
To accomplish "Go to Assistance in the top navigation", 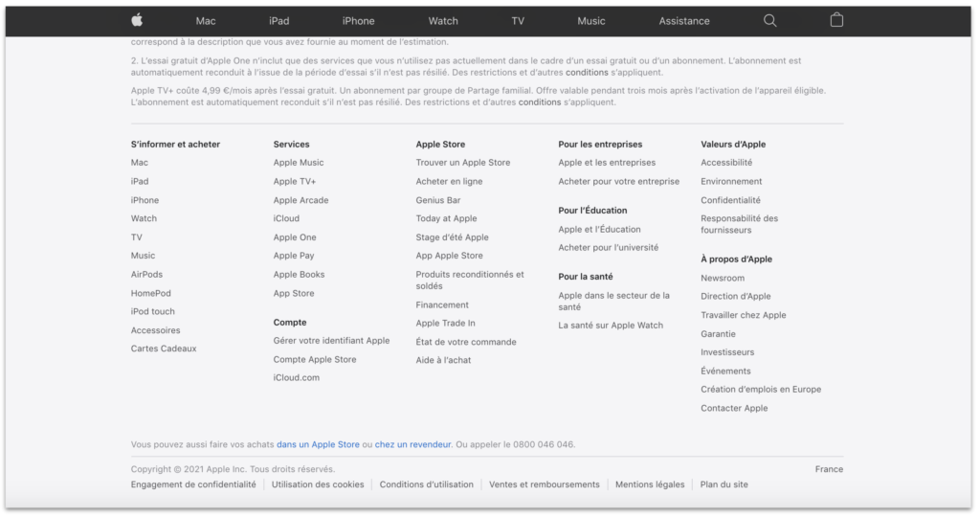I will coord(684,21).
